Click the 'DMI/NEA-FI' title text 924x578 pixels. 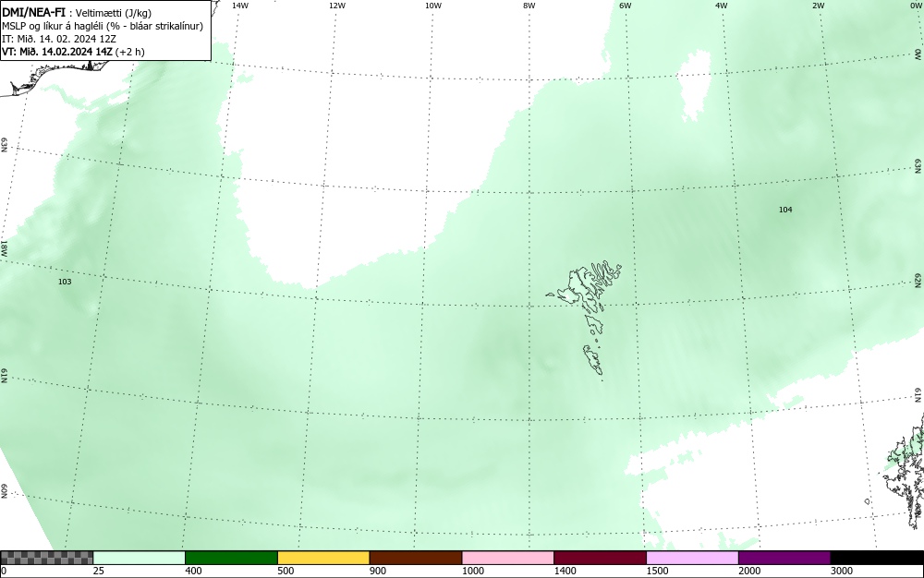tap(33, 13)
